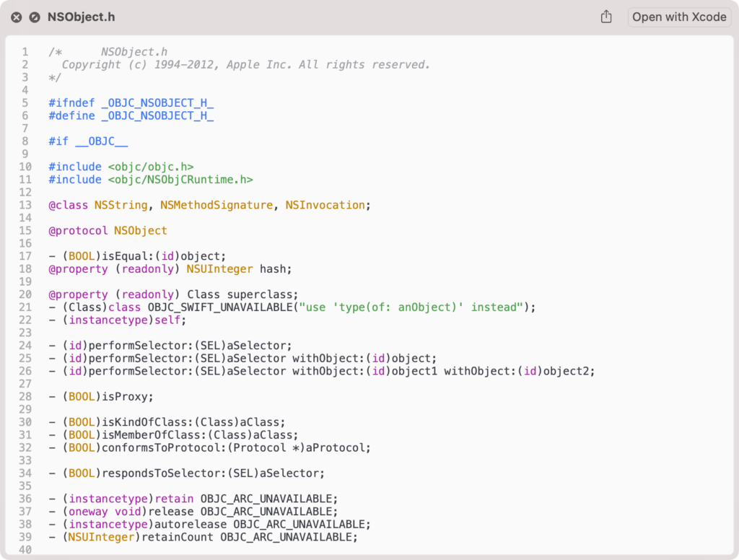
Task: Click the BOOL keyword on the isProxy line
Action: click(x=82, y=396)
